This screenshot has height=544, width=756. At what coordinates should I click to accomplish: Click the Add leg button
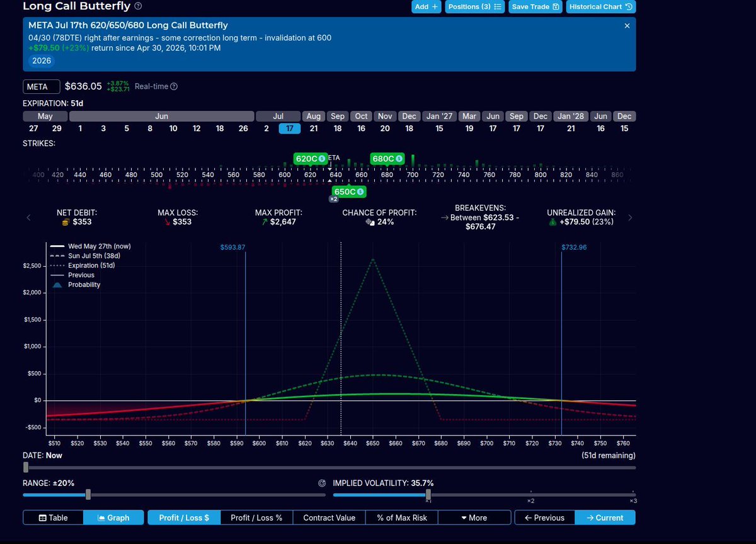point(427,7)
